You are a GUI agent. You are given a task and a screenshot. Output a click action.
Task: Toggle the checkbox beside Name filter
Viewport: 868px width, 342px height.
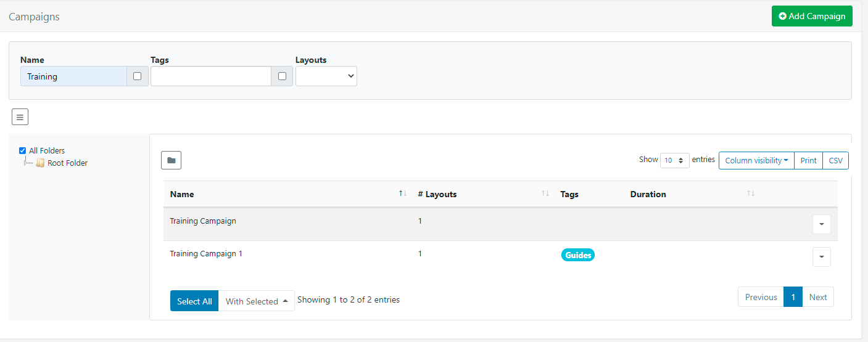137,76
